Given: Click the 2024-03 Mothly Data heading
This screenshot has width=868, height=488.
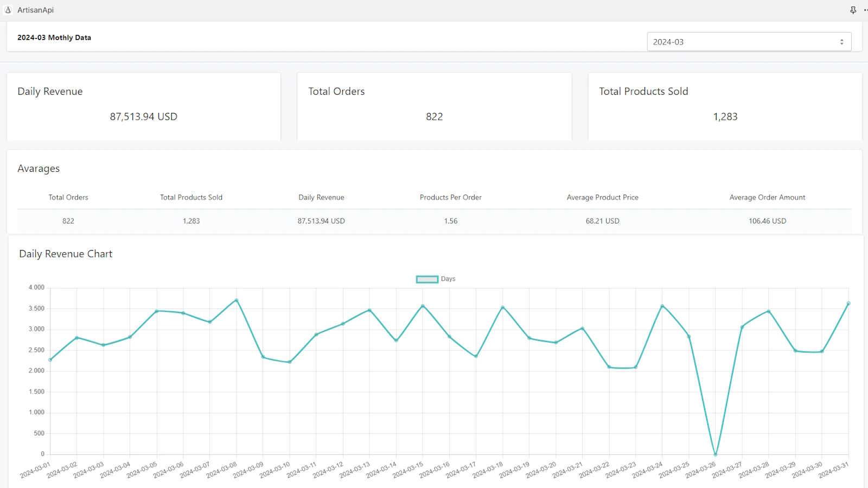Looking at the screenshot, I should [x=54, y=37].
